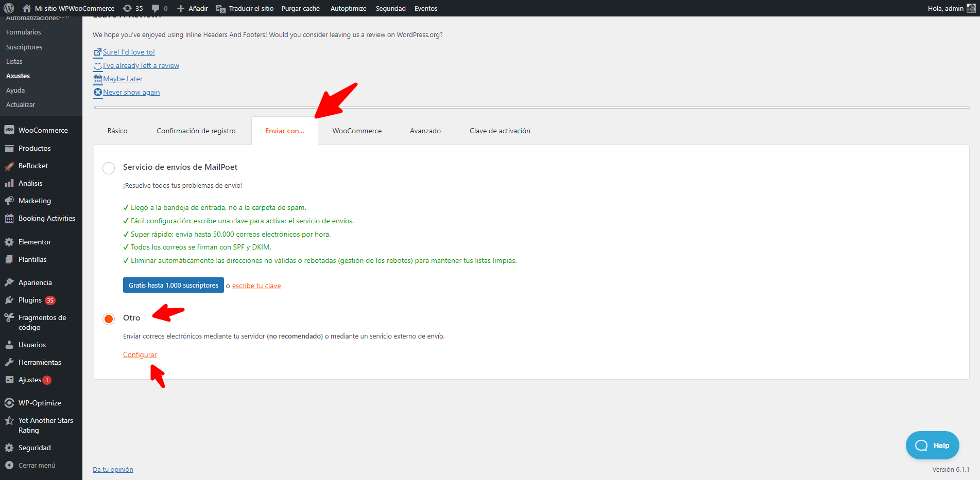980x480 pixels.
Task: Open the comments bubble icon
Action: click(x=156, y=8)
